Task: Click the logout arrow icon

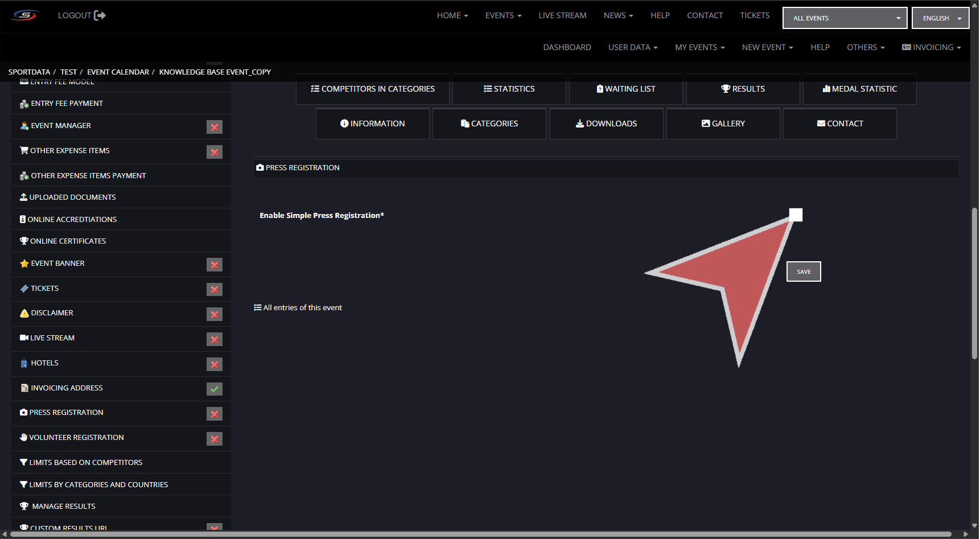Action: 100,15
